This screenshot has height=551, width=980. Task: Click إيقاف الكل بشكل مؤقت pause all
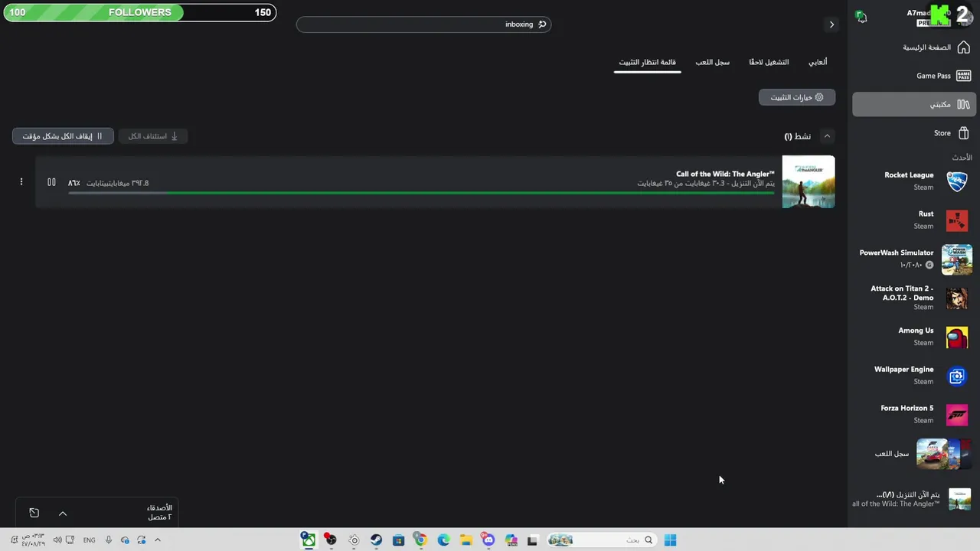pos(63,136)
